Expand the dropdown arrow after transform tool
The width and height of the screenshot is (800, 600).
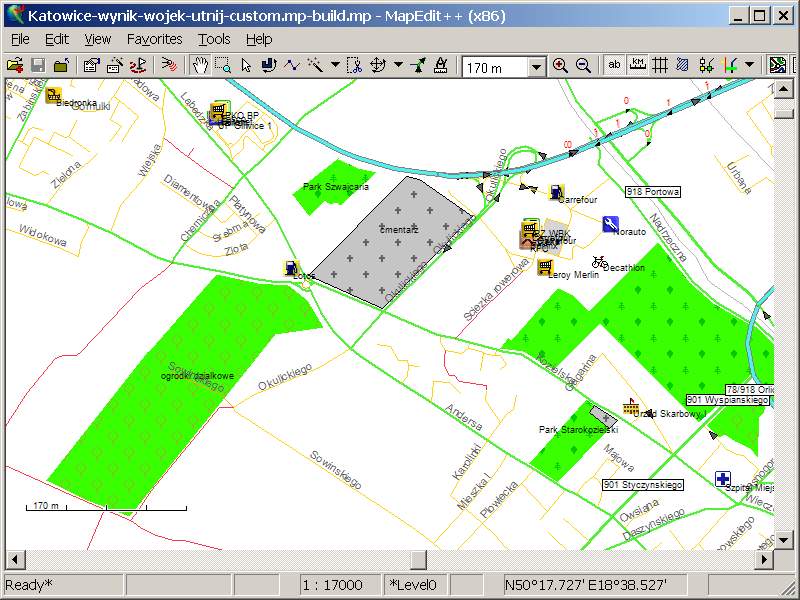click(x=399, y=66)
